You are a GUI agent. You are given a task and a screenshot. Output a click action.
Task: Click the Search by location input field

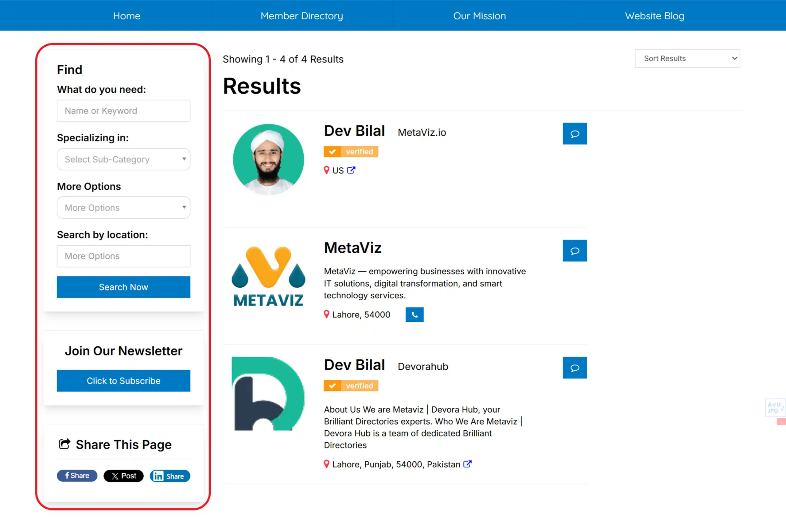pyautogui.click(x=123, y=256)
